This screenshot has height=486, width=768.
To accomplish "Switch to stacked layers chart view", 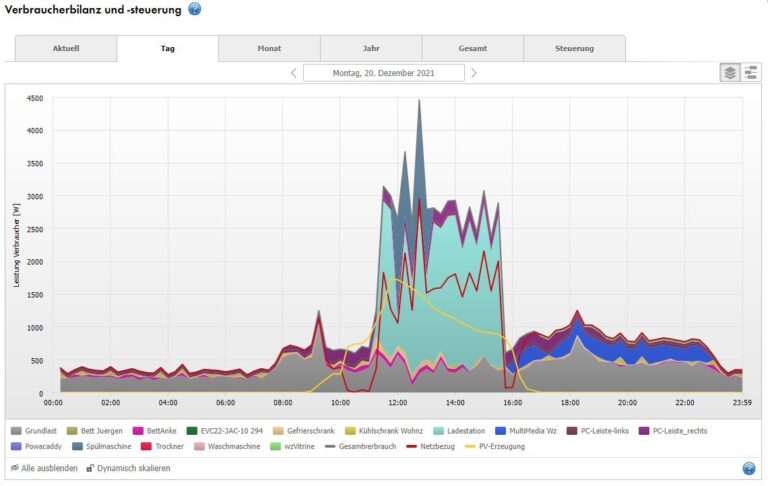I will pos(730,73).
